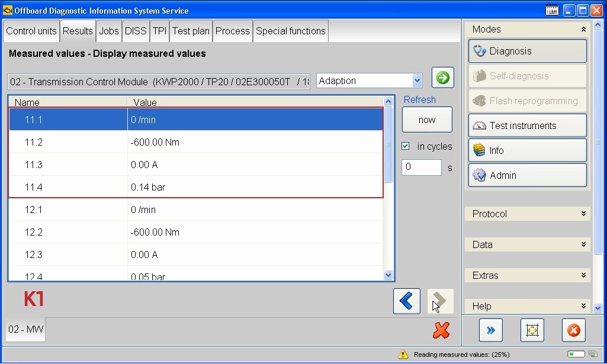Screen dimensions: 607x364
Task: Toggle the in cycles checkbox
Action: [x=406, y=146]
